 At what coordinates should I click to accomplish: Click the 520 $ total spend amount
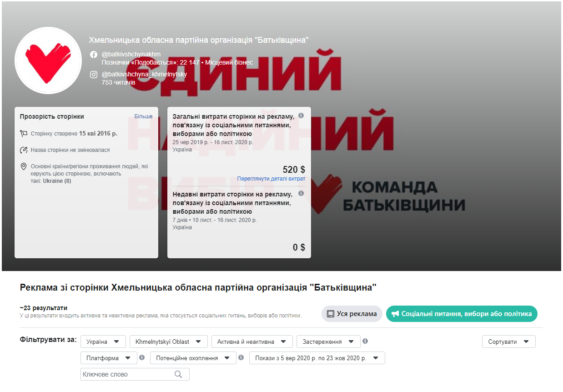pos(294,170)
